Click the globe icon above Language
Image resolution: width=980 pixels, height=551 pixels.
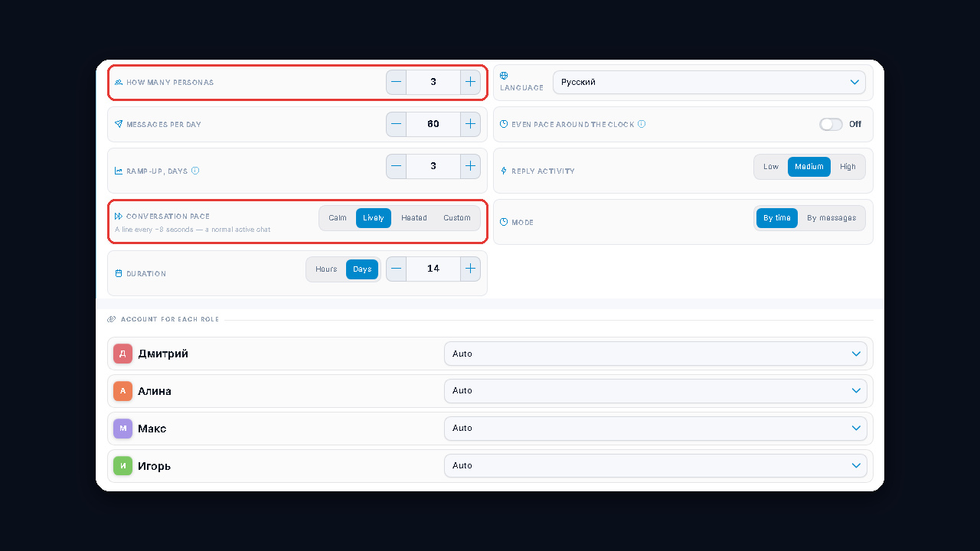504,76
